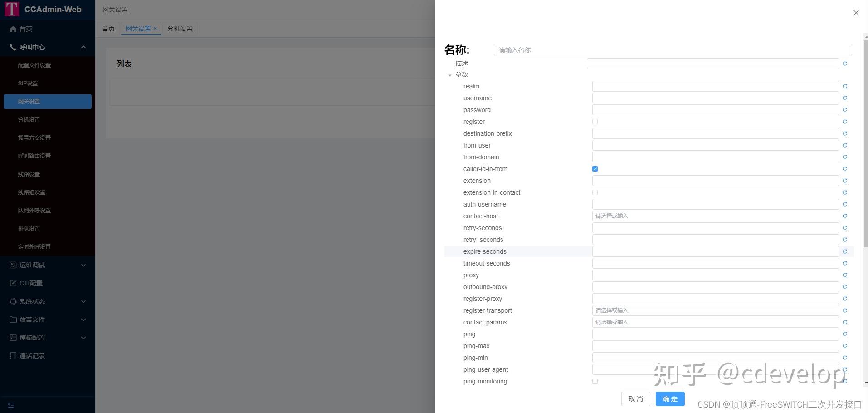Click the sidebar collapse icon at bottom left
Screen dimensions: 868x413
(x=11, y=404)
